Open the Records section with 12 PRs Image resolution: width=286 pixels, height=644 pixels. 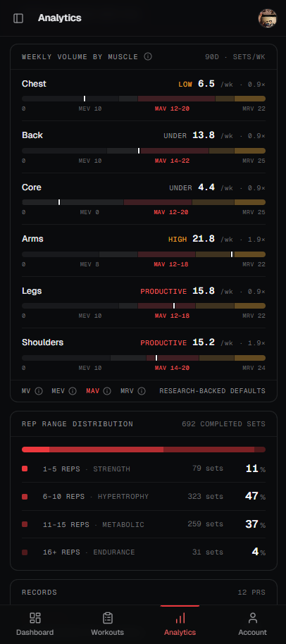144,593
